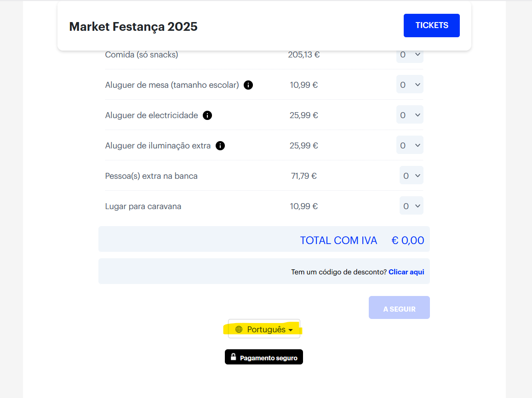Viewport: 532px width, 398px height.
Task: Click info icon beside iluminação extra
Action: click(x=220, y=146)
